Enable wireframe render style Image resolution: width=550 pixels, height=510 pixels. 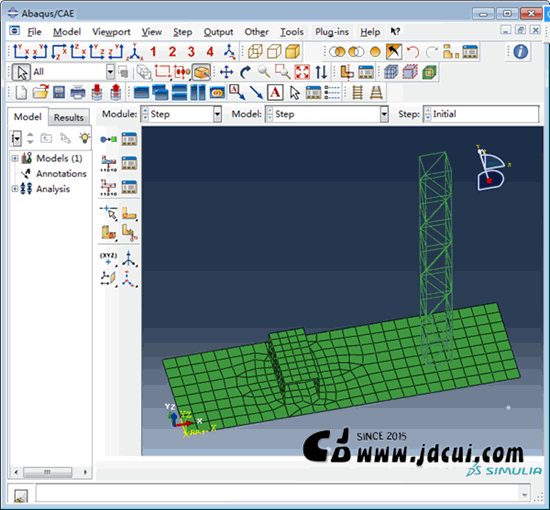(x=255, y=52)
